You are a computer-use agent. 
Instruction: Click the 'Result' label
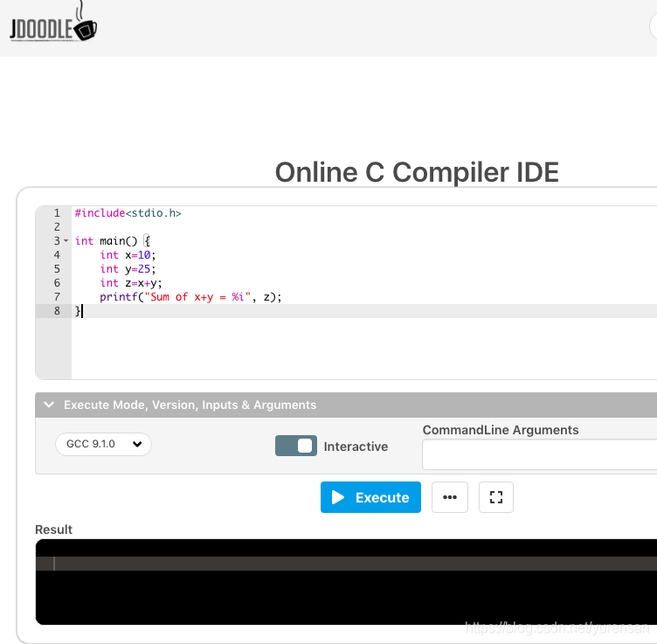(x=53, y=530)
